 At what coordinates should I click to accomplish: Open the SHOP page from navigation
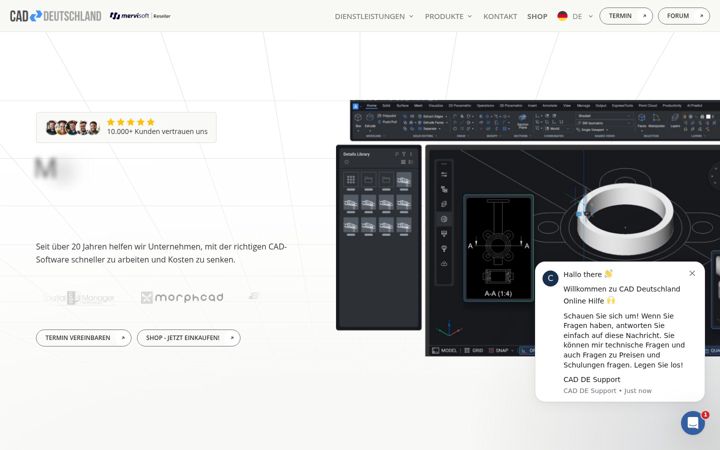537,17
